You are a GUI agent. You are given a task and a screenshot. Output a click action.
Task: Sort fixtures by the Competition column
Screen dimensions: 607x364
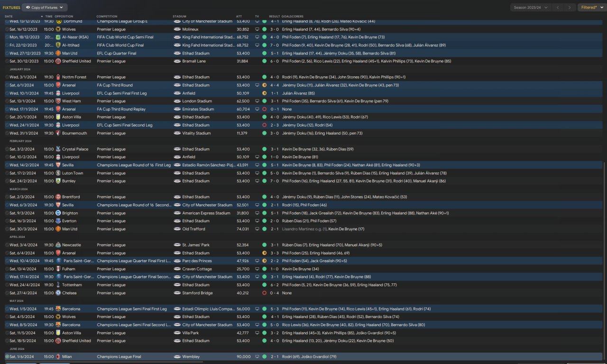pos(107,17)
